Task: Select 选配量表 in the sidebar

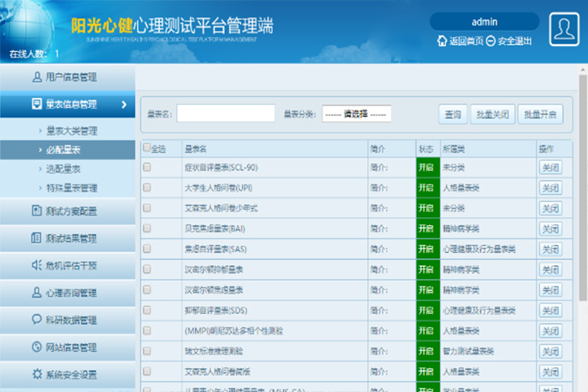Action: tap(63, 169)
